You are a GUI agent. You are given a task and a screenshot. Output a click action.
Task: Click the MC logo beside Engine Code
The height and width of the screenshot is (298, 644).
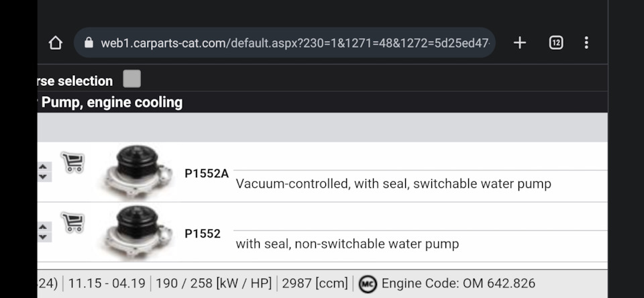[368, 284]
